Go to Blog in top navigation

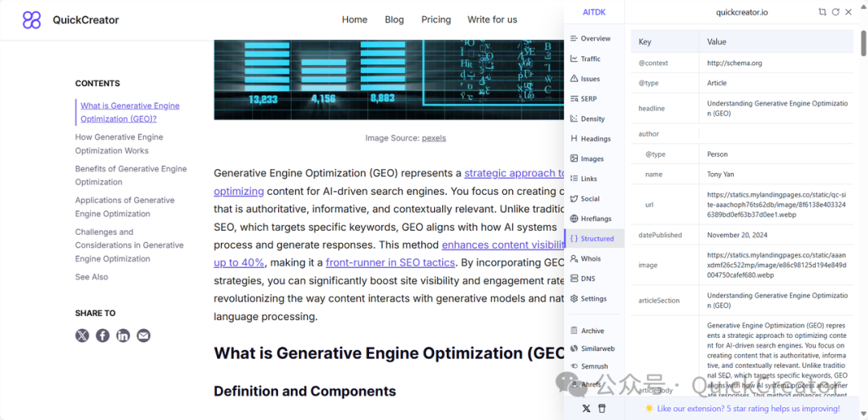click(394, 19)
